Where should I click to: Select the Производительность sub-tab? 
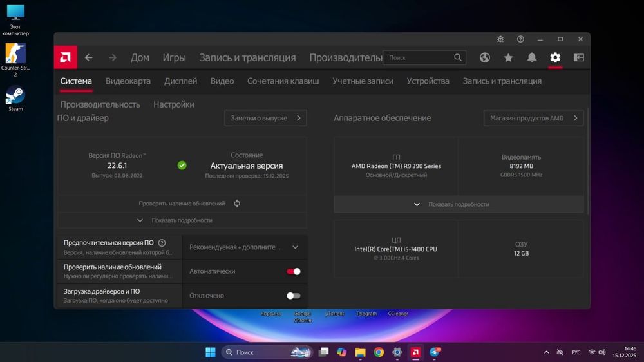(100, 104)
